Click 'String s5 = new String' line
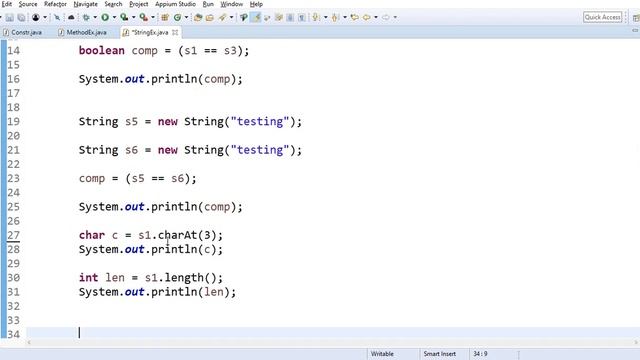 (190, 122)
